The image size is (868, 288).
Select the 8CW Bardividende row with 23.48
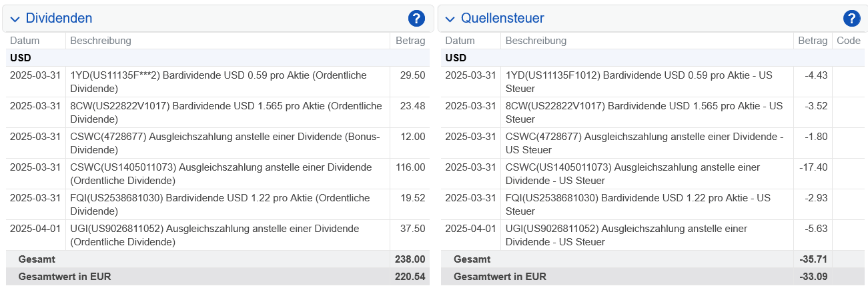[x=226, y=113]
